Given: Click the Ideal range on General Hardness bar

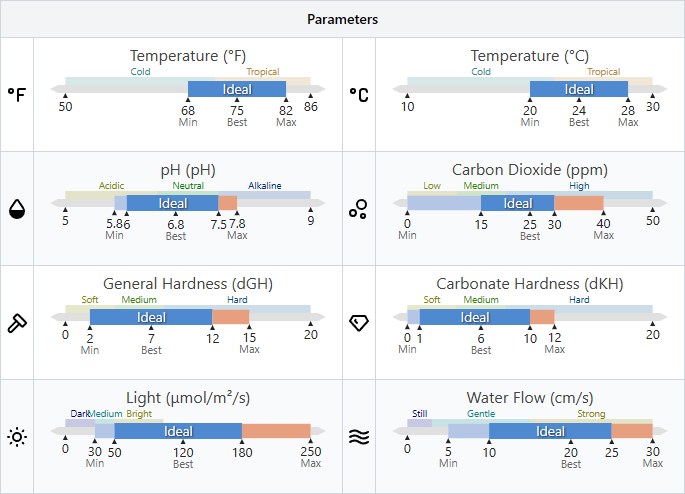Looking at the screenshot, I should [x=151, y=317].
